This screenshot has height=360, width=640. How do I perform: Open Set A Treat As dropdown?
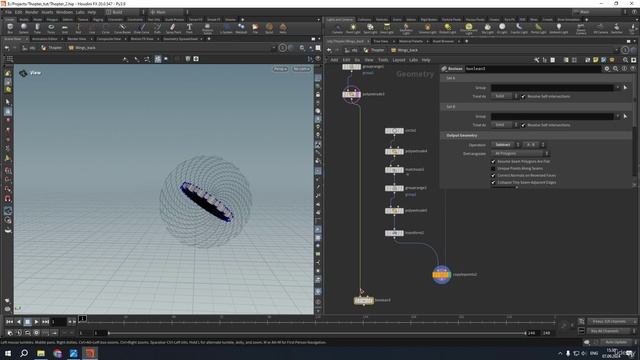pyautogui.click(x=504, y=96)
